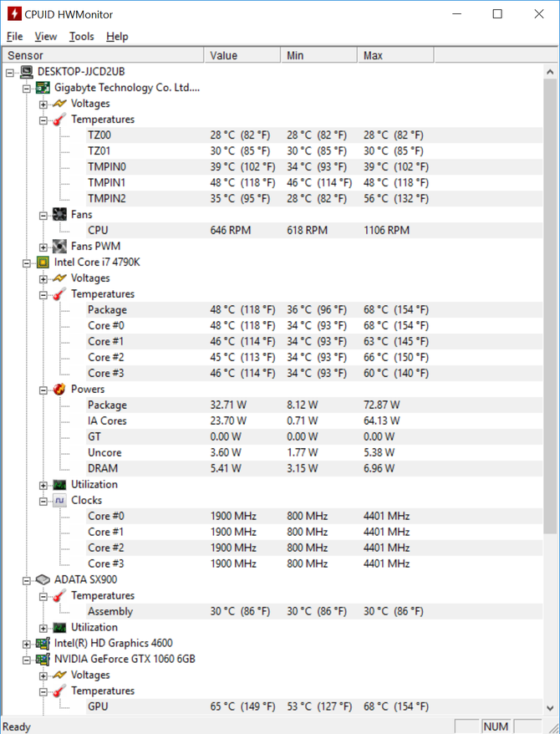Select the IA Cores power row

(314, 421)
